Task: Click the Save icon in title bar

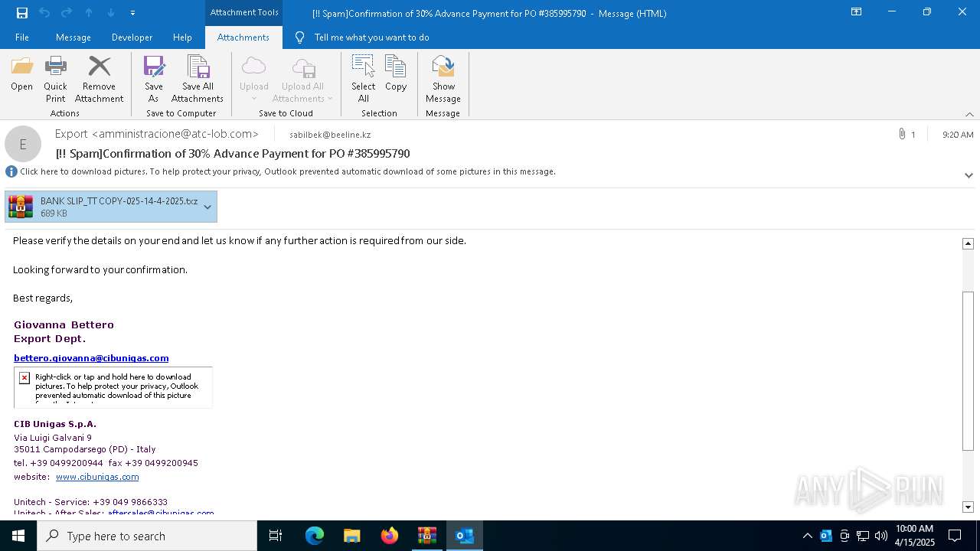Action: point(22,13)
